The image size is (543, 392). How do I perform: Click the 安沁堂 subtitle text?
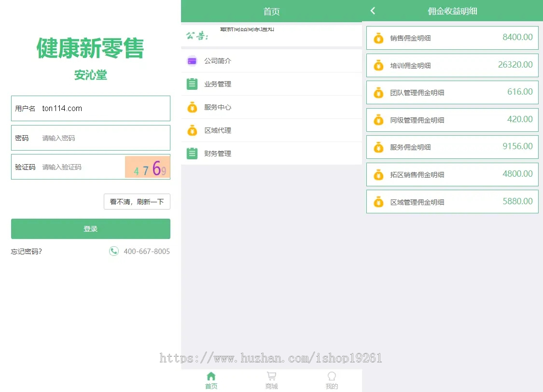pos(91,75)
